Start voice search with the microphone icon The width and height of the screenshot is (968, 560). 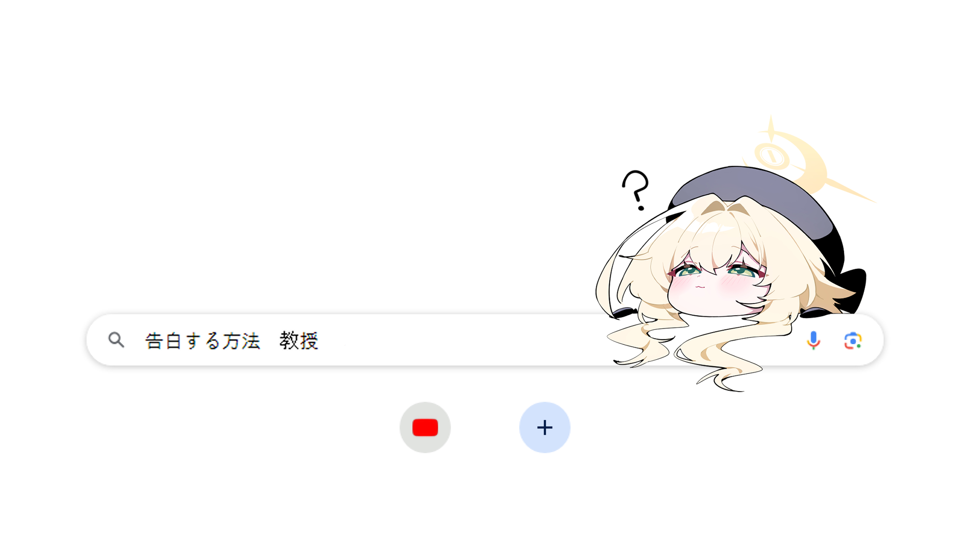(x=813, y=340)
